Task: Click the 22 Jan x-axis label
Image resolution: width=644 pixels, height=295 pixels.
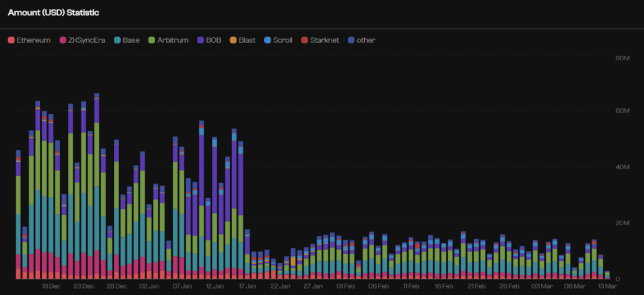Action: tap(280, 286)
